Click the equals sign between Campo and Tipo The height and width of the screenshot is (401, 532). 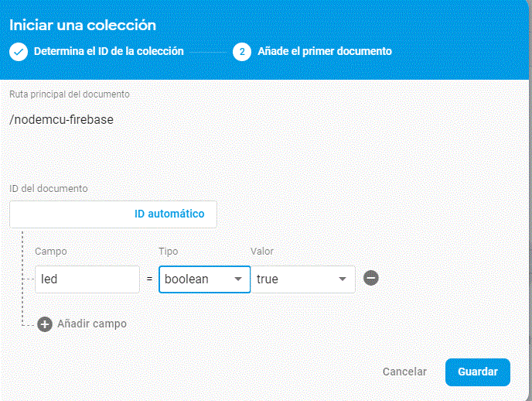[149, 279]
